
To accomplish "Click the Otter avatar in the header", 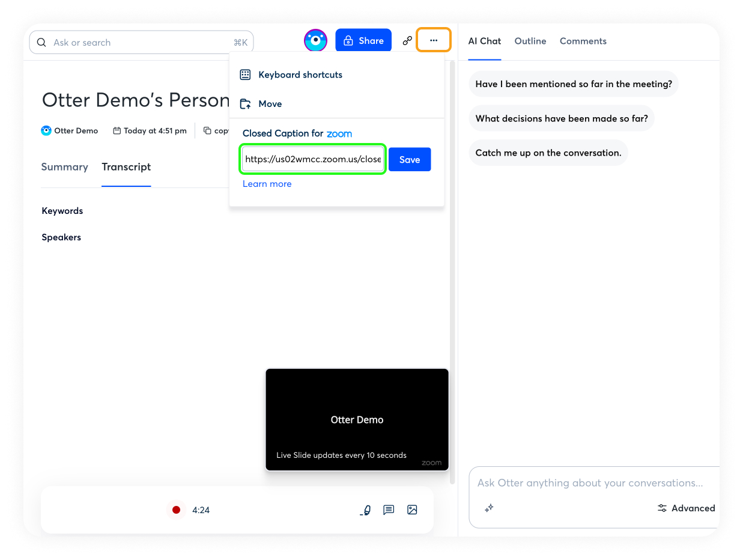I will click(315, 41).
